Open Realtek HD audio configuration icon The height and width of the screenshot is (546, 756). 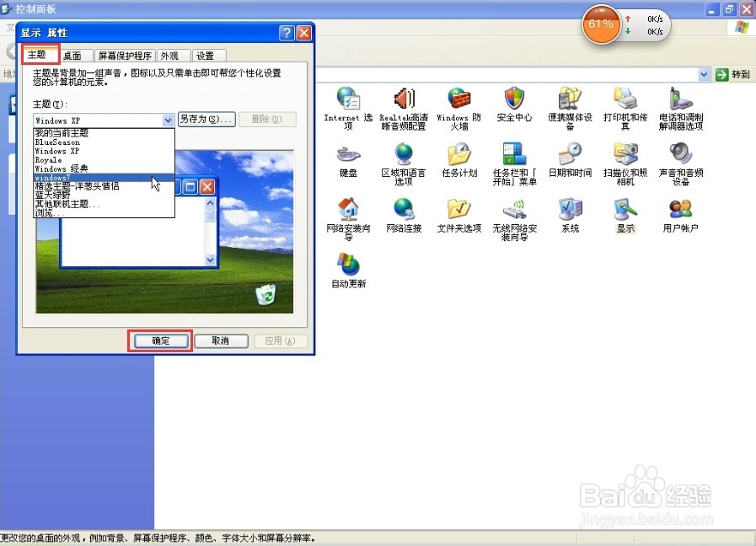tap(404, 99)
